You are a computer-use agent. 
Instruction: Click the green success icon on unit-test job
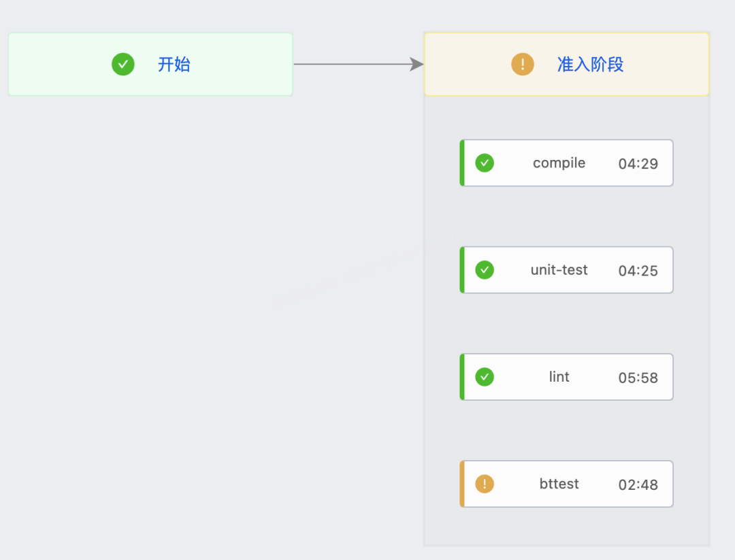point(485,270)
